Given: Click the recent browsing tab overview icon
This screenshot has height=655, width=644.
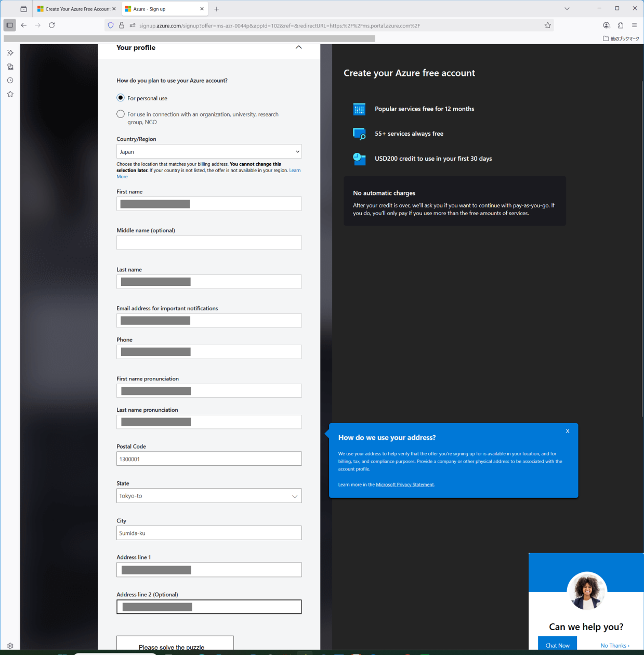Looking at the screenshot, I should click(x=23, y=9).
